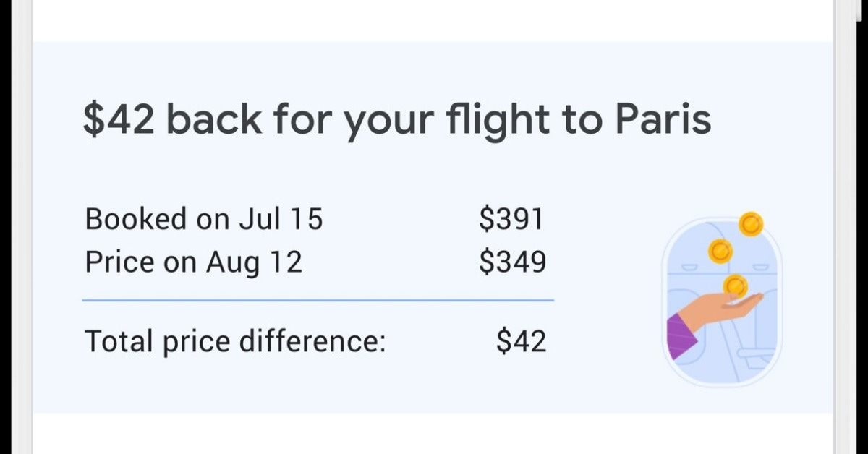Click the blue divider line above total
The width and height of the screenshot is (868, 454).
pos(318,299)
